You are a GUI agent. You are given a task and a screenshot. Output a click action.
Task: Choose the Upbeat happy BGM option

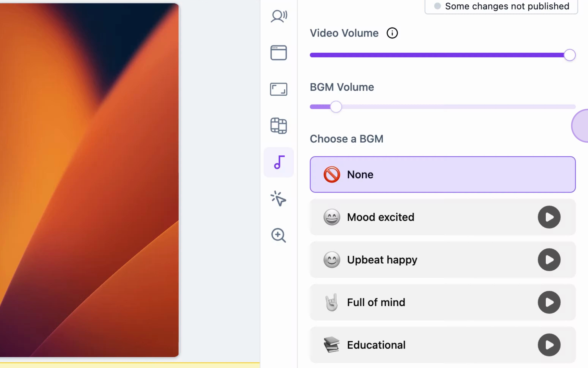tap(443, 260)
